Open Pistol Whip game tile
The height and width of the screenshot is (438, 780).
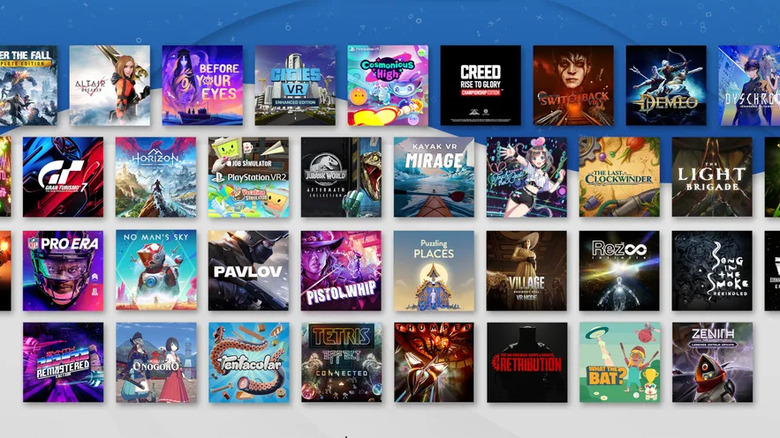(x=341, y=271)
